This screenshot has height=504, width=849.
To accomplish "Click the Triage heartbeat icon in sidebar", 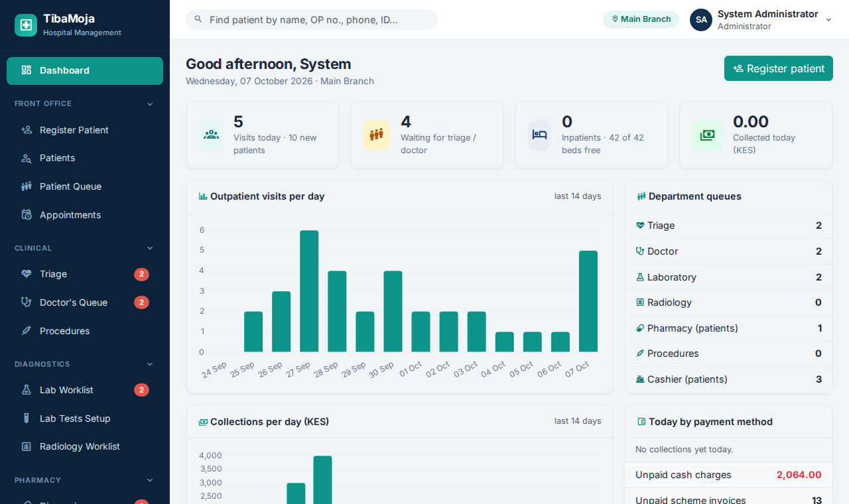I will click(x=27, y=274).
